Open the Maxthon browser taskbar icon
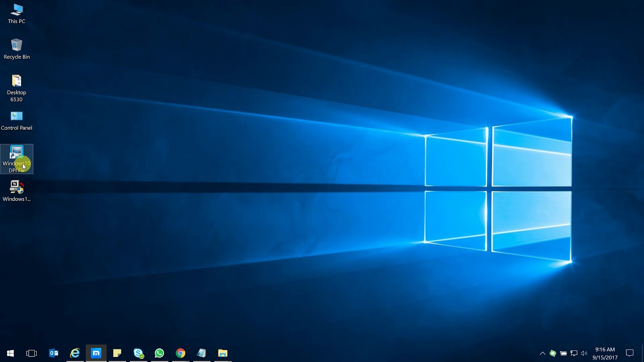644x362 pixels. [x=96, y=353]
